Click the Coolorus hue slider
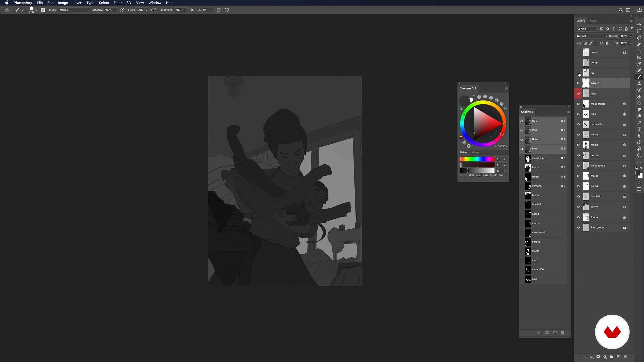Image resolution: width=644 pixels, height=362 pixels. pos(477,159)
